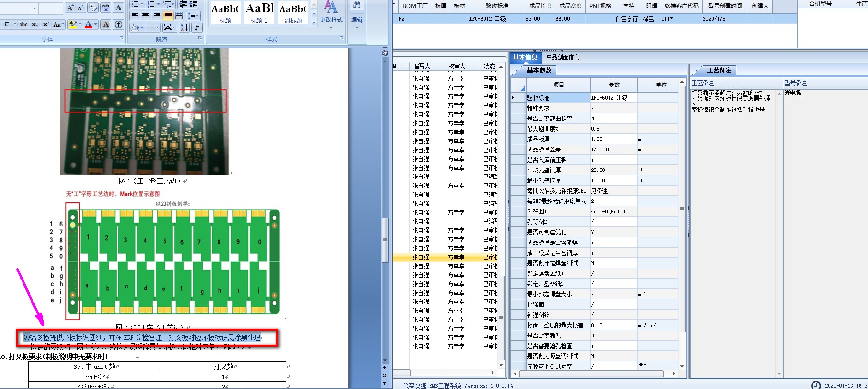This screenshot has width=868, height=389.
Task: Select the 副标题 style
Action: 293,13
